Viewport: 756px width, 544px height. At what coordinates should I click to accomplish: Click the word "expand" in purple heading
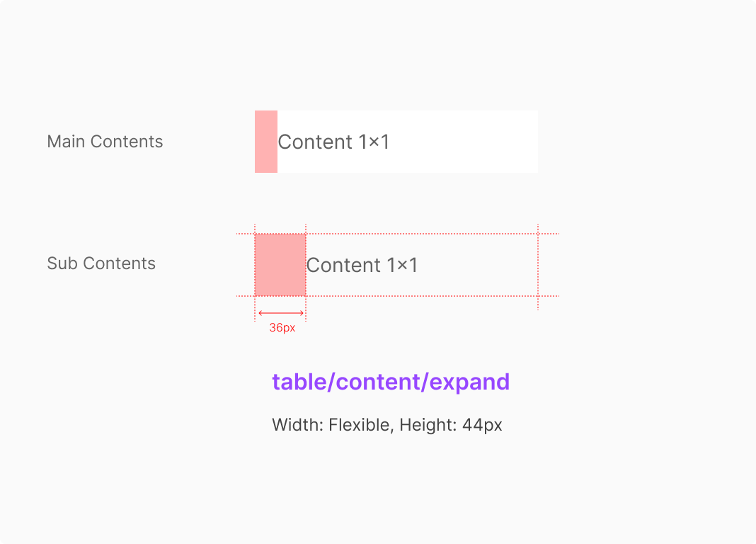(470, 382)
